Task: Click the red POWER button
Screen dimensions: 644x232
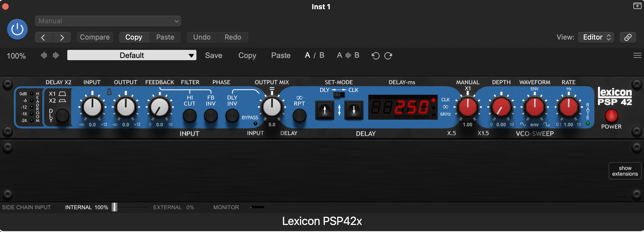Action: [x=611, y=116]
